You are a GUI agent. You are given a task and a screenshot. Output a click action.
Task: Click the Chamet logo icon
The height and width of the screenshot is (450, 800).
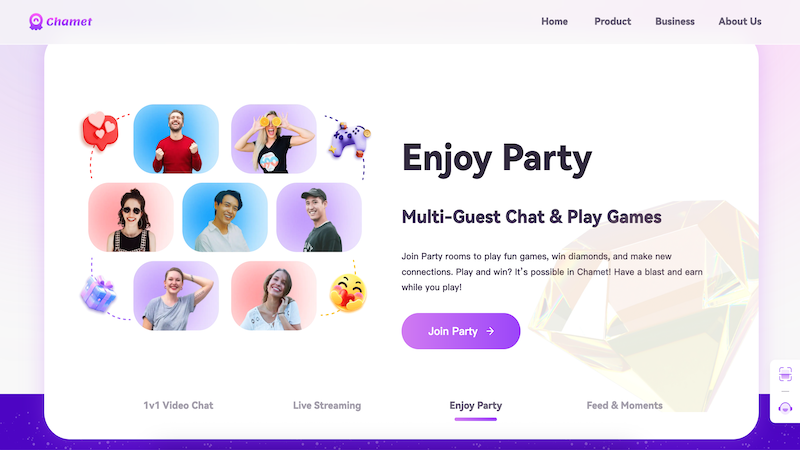coord(36,21)
